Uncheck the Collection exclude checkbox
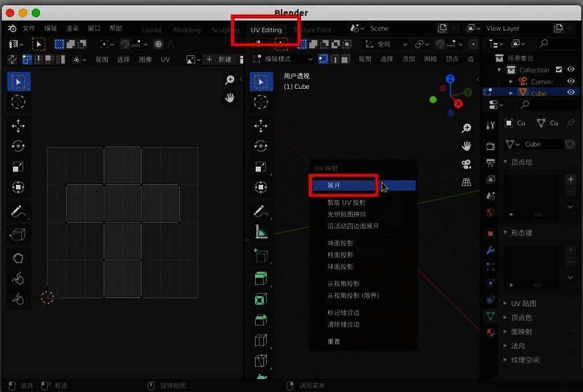The height and width of the screenshot is (392, 583). click(x=559, y=69)
